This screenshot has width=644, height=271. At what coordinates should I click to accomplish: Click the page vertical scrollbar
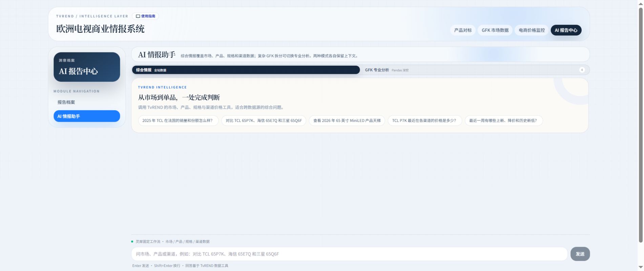pos(641,125)
